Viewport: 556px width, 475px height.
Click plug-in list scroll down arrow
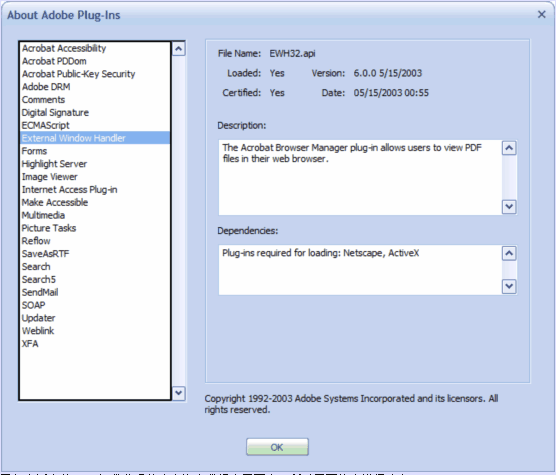178,393
